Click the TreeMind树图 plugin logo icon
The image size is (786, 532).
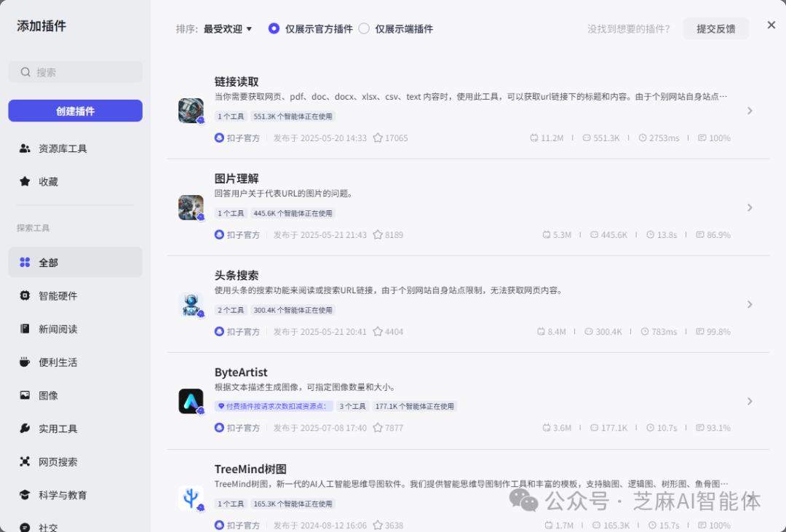pyautogui.click(x=191, y=498)
